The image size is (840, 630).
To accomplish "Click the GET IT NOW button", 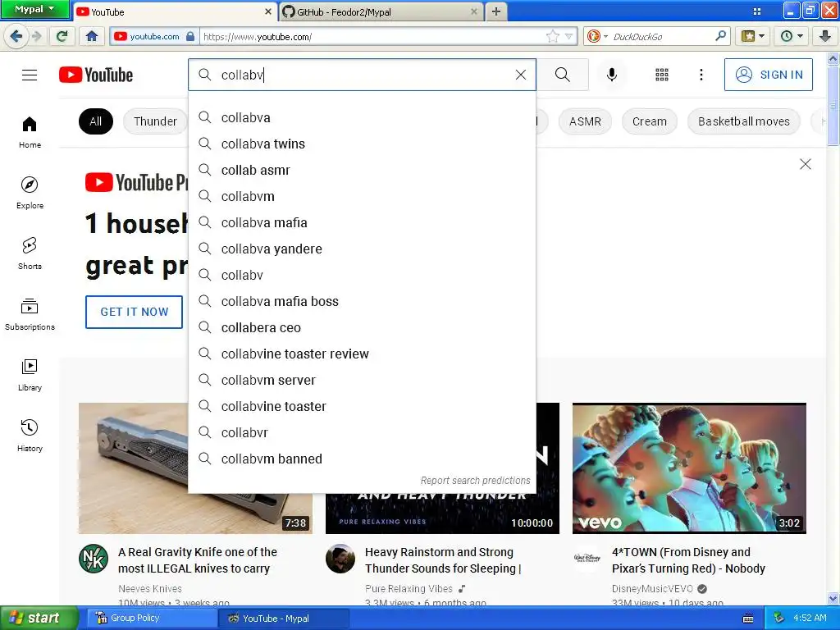I will coord(134,312).
